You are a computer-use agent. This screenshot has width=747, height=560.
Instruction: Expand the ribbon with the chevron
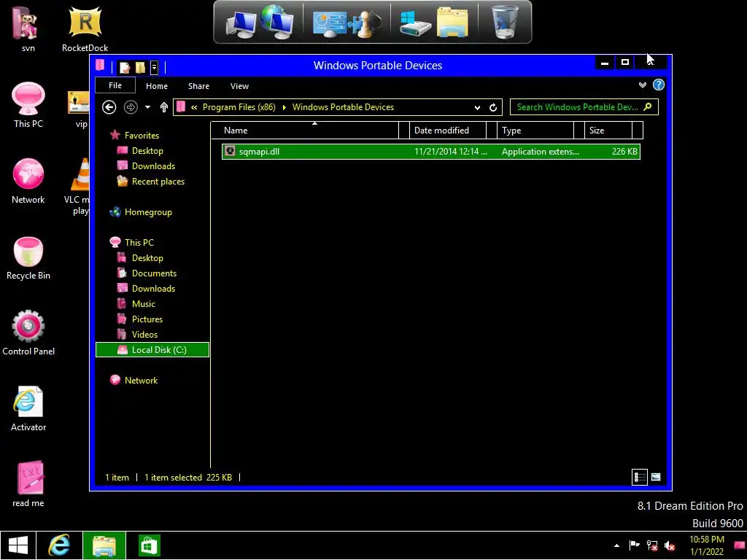click(x=643, y=85)
